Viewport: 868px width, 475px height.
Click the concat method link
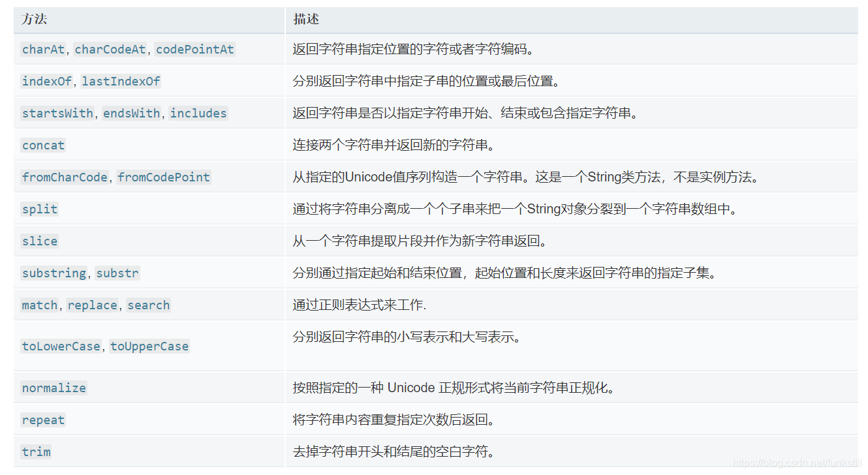pyautogui.click(x=43, y=146)
